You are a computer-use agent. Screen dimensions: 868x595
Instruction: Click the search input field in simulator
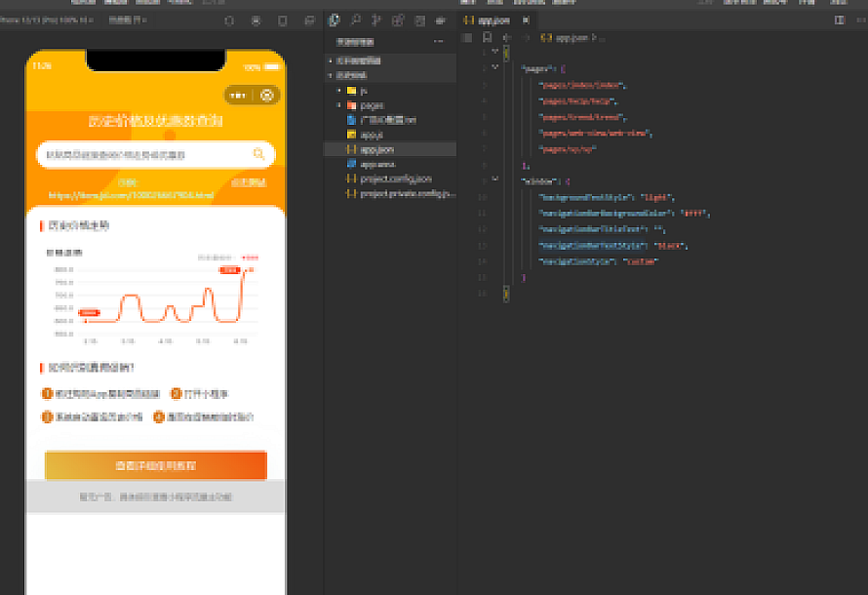click(146, 154)
